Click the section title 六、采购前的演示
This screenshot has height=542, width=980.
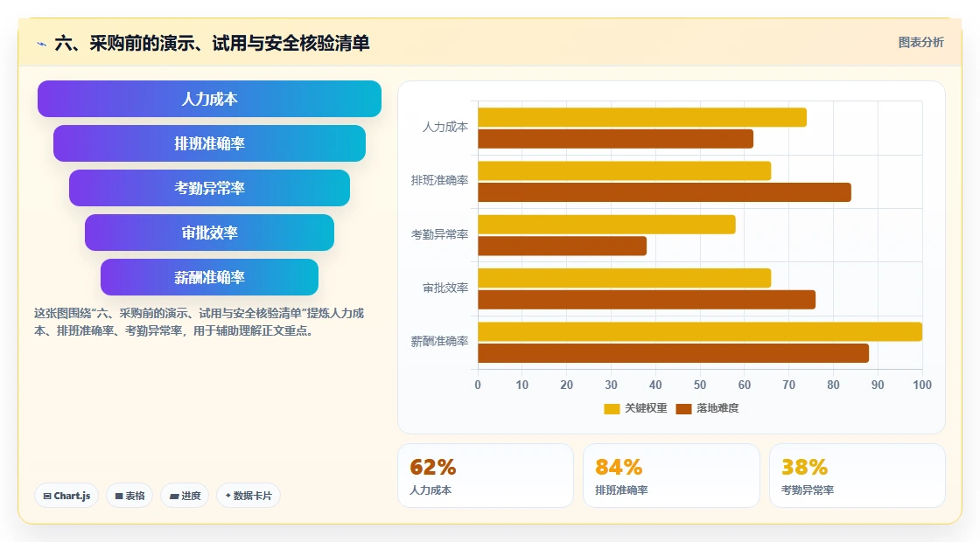[x=212, y=43]
